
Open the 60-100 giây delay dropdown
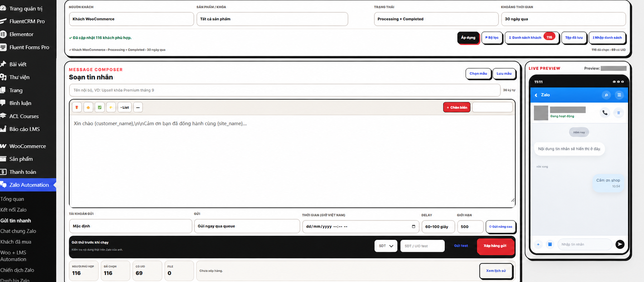(438, 227)
